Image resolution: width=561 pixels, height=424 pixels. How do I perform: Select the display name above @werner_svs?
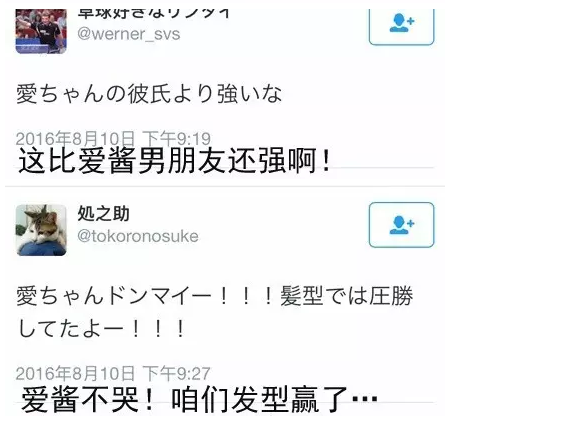pos(153,14)
